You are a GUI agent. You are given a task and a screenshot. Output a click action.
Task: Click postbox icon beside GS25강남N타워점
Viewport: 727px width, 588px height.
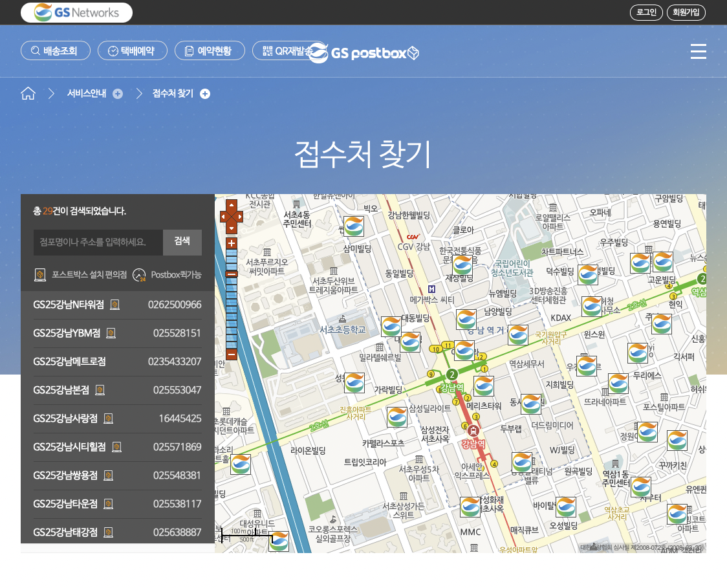tap(114, 305)
